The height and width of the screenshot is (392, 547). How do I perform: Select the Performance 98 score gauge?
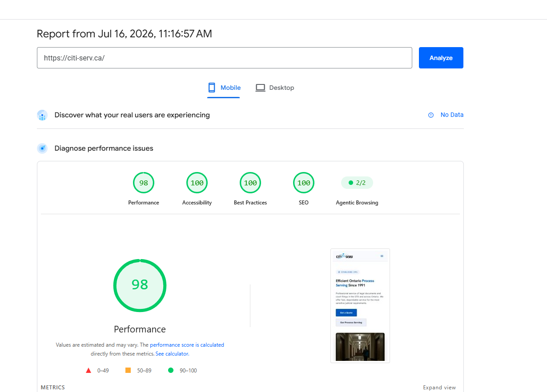pos(144,183)
